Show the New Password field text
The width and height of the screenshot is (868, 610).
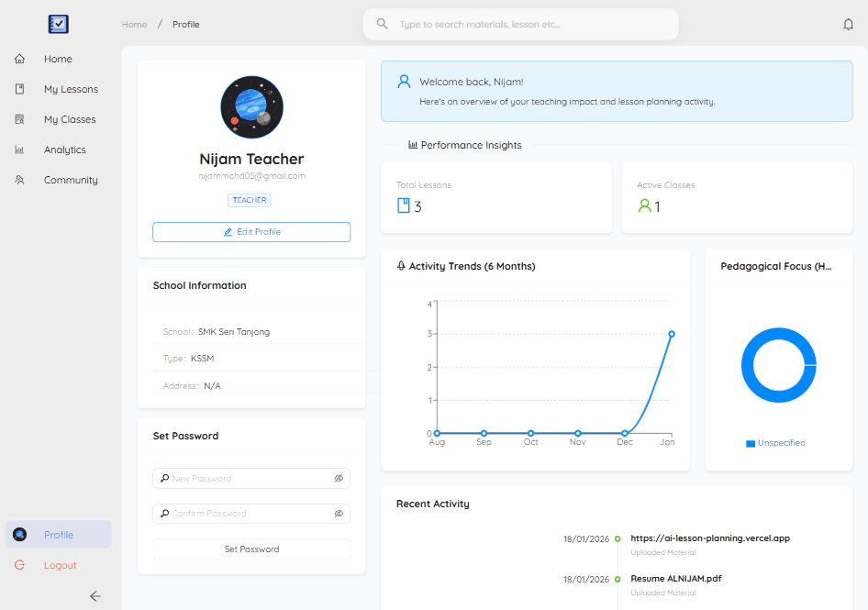click(338, 479)
